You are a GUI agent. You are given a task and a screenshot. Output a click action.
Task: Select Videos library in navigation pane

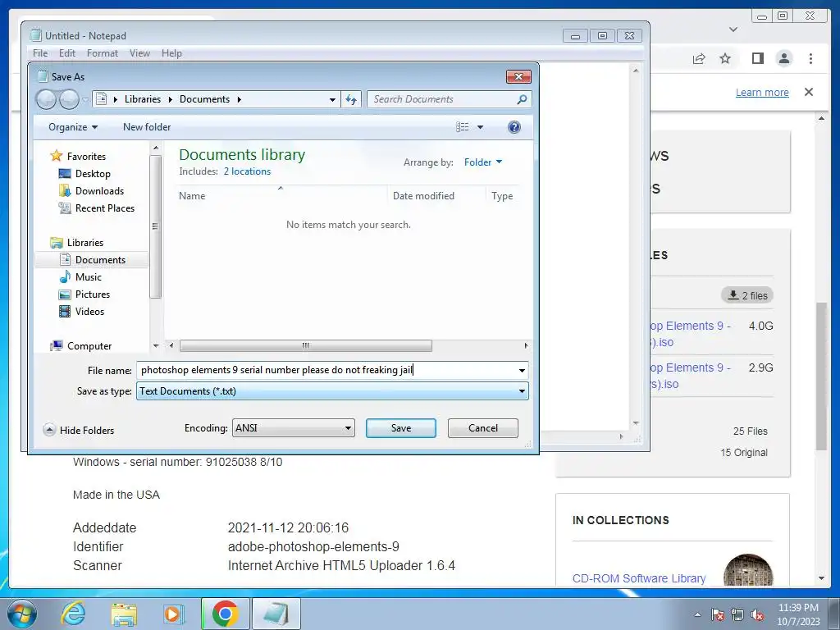tap(89, 311)
